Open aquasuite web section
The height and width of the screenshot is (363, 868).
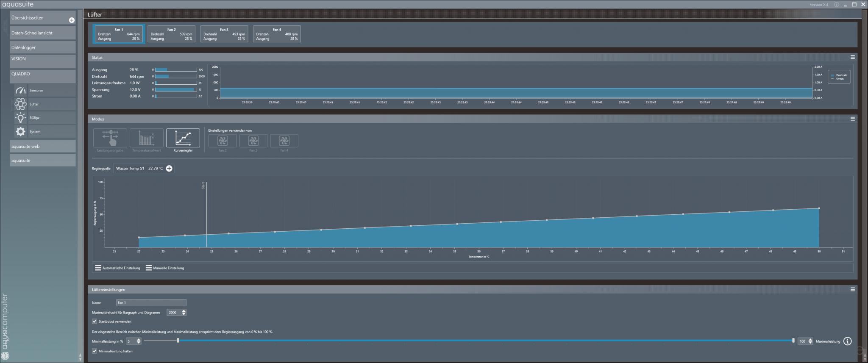click(x=43, y=146)
